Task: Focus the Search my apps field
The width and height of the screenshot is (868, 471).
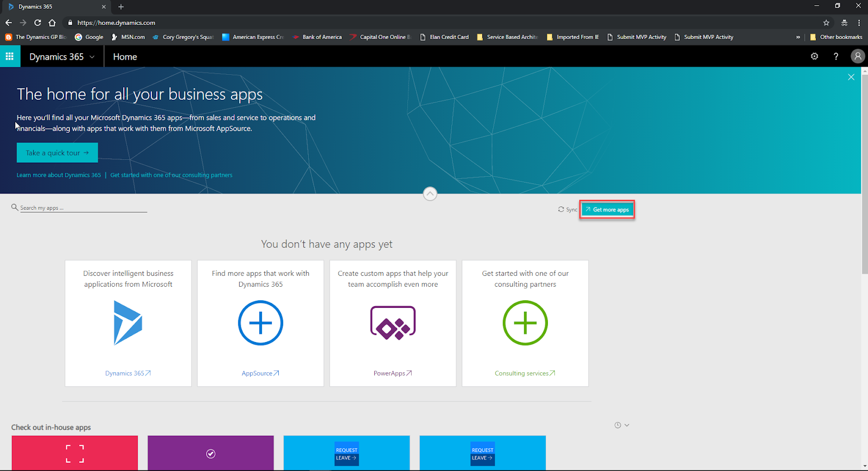Action: (x=84, y=208)
